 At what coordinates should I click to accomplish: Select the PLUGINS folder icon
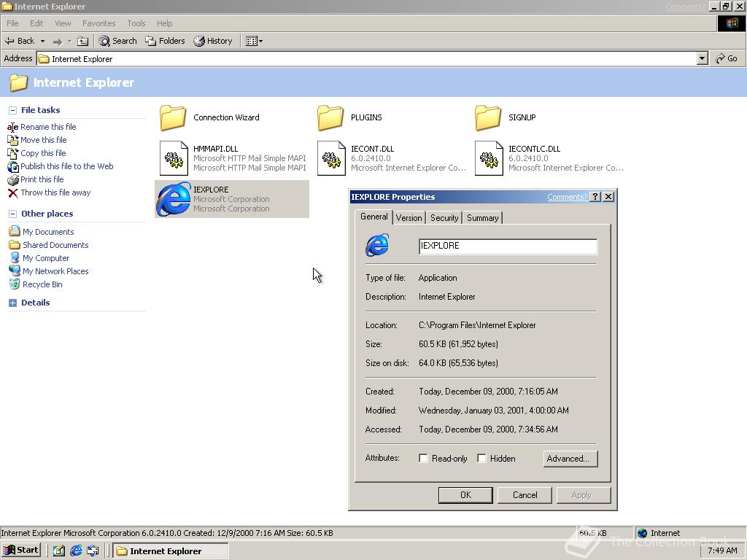[x=330, y=117]
